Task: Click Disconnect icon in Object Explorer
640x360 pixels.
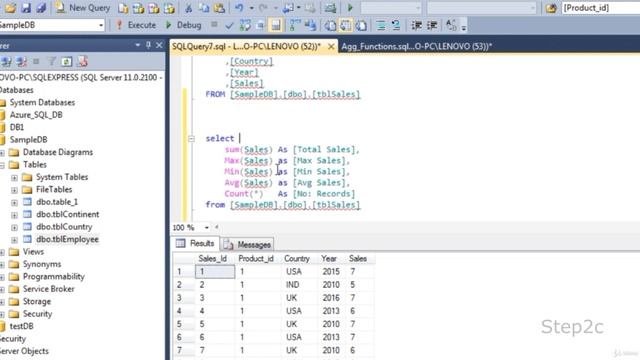Action: pyautogui.click(x=22, y=62)
